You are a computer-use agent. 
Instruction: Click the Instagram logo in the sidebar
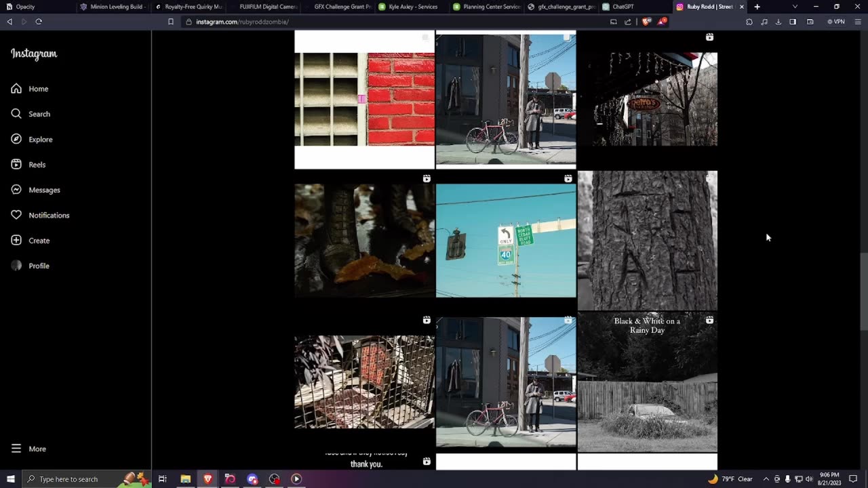[x=34, y=54]
